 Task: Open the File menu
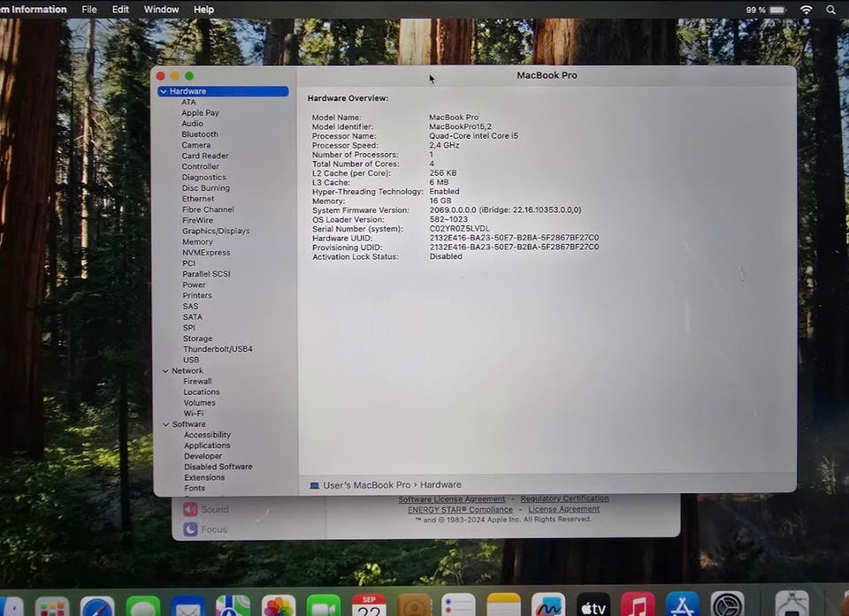(x=89, y=10)
